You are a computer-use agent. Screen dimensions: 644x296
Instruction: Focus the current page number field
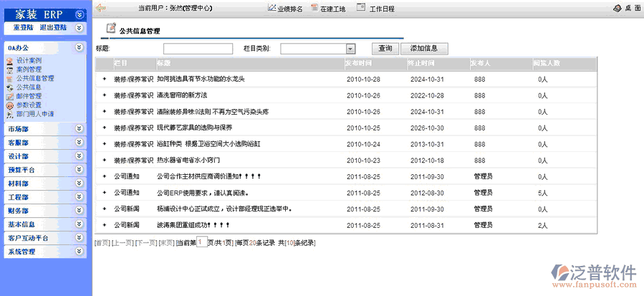202,242
